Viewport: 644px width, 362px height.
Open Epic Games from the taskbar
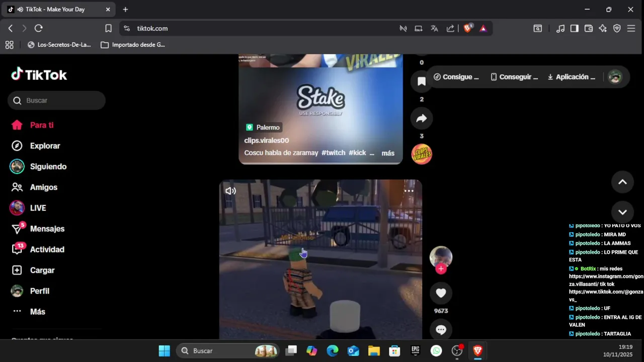pos(416,351)
